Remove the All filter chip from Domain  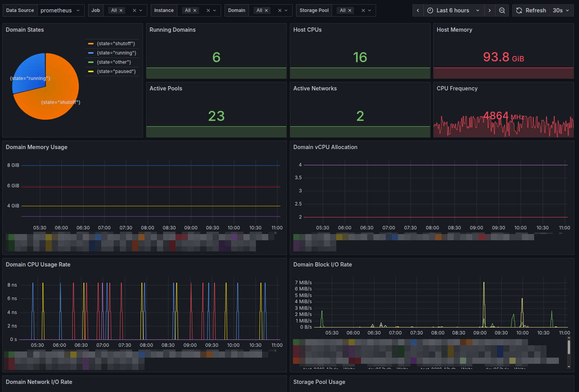coord(266,10)
